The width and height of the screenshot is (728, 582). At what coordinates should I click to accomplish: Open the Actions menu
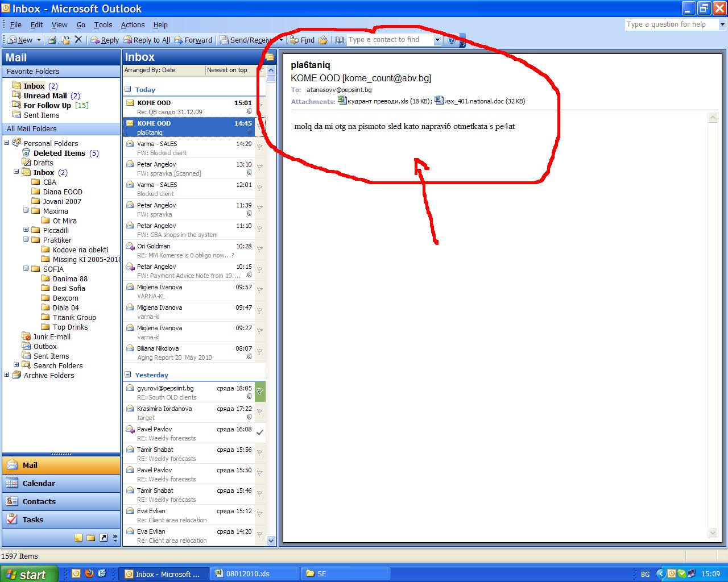[x=133, y=24]
